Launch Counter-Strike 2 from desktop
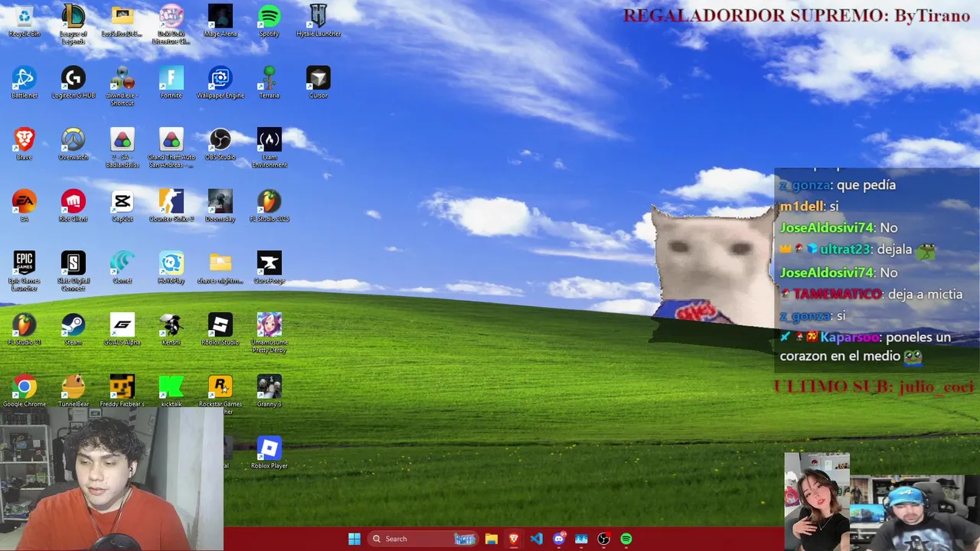 (171, 206)
